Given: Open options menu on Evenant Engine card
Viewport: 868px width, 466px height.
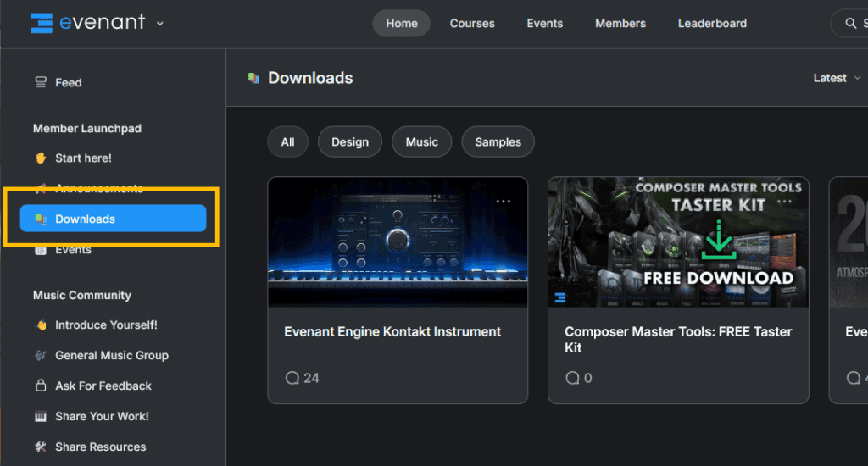Looking at the screenshot, I should tap(504, 202).
